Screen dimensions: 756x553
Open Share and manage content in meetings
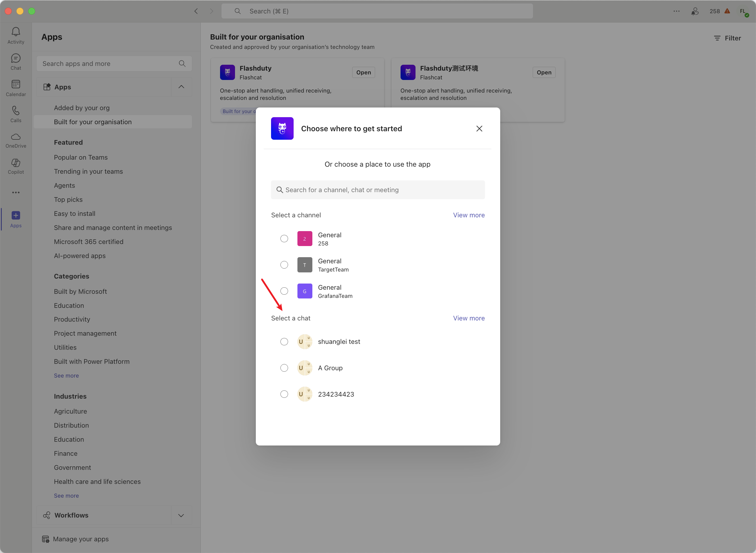113,228
